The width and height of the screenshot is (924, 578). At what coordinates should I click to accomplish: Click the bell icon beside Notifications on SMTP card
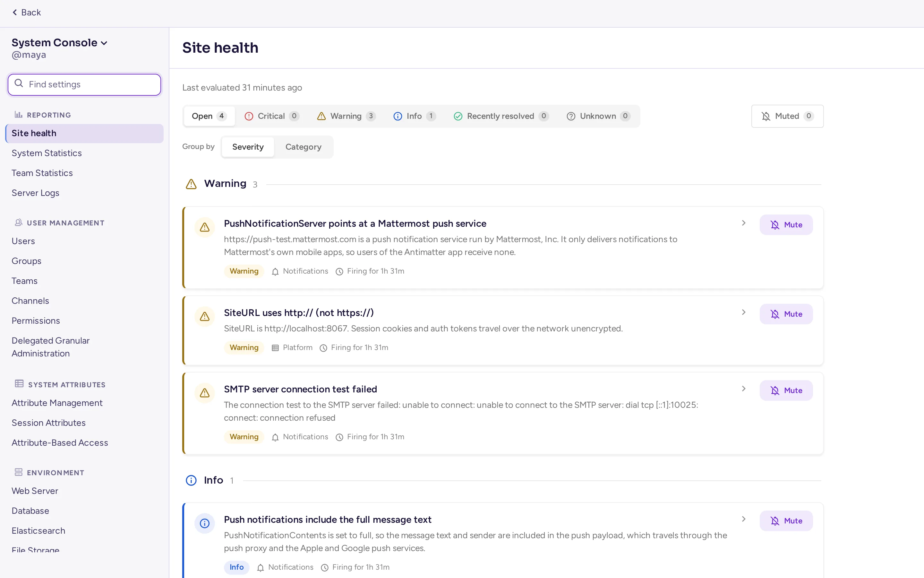(275, 437)
